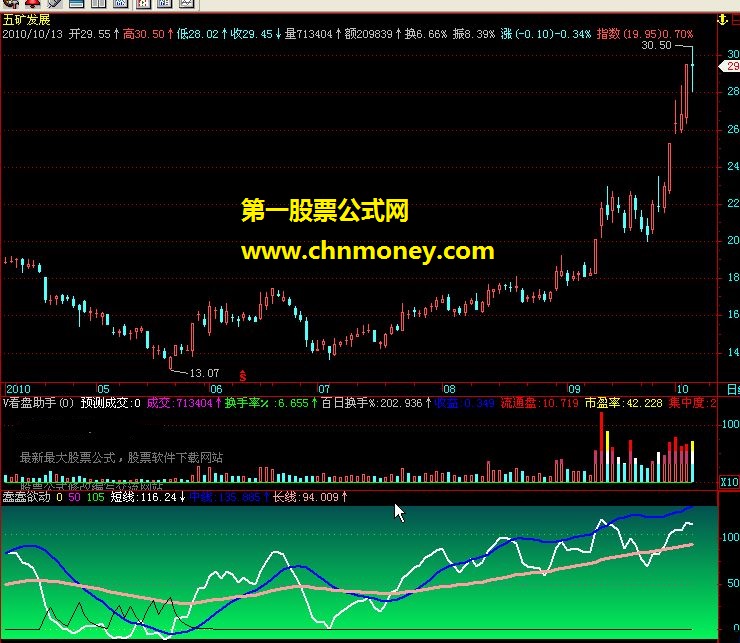740x643 pixels.
Task: Click the 预测成交:0 indicator value
Action: tap(110, 403)
